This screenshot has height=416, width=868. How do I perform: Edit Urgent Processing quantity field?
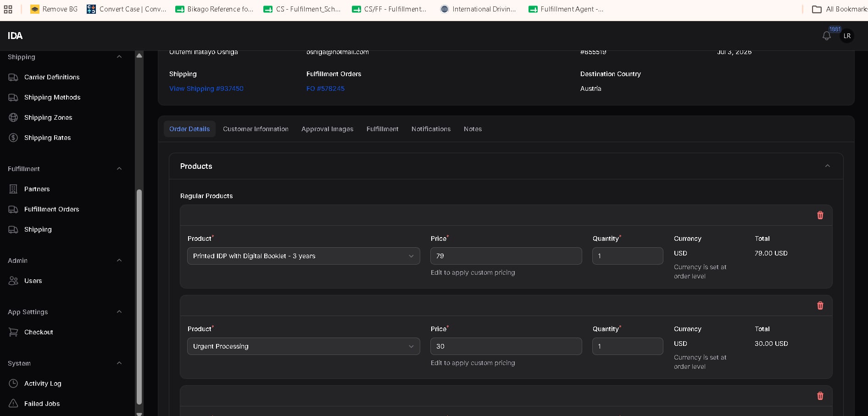pyautogui.click(x=628, y=346)
